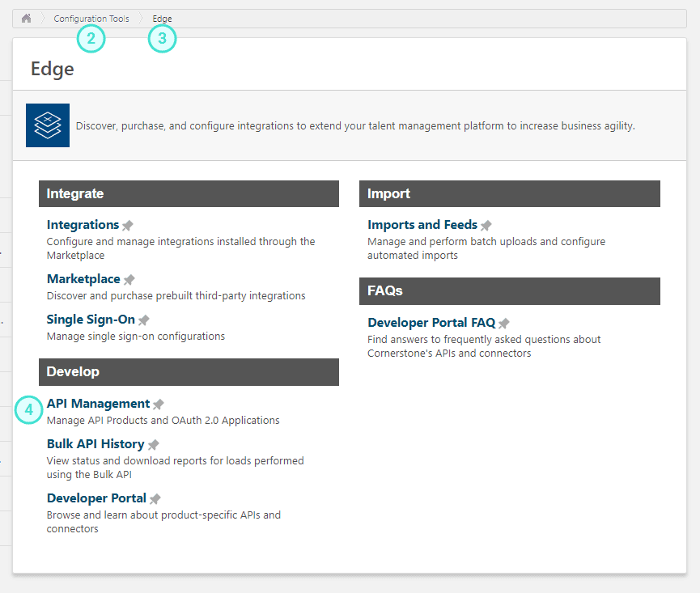
Task: View Bulk API History
Action: tap(95, 444)
